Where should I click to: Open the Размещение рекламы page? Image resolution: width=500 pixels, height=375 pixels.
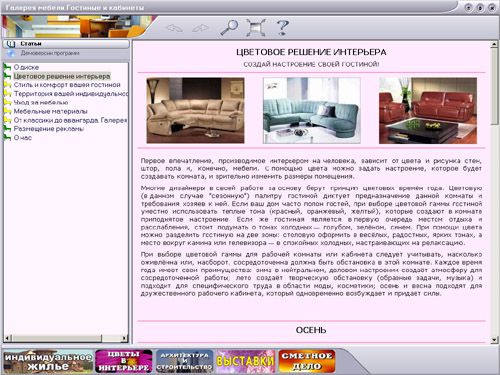49,129
